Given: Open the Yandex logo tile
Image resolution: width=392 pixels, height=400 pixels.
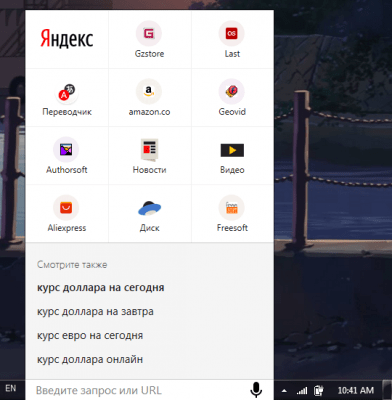Looking at the screenshot, I should tap(67, 39).
